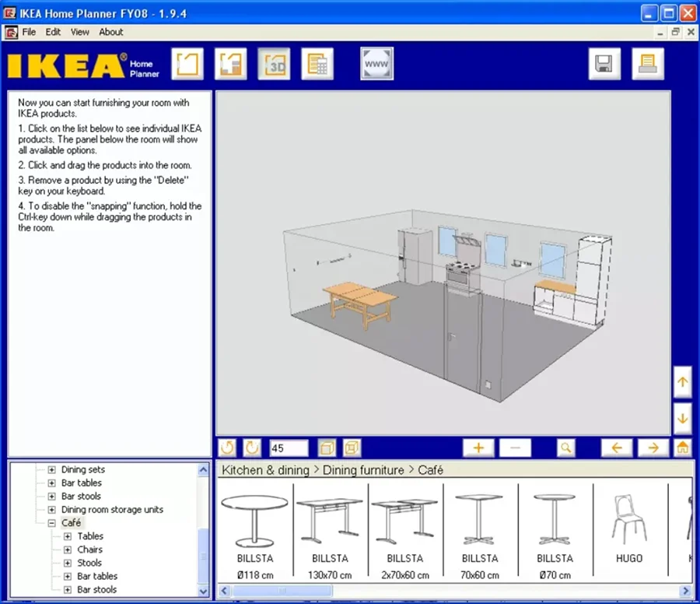This screenshot has width=700, height=604.
Task: Click the print icon in the toolbar
Action: [x=648, y=65]
